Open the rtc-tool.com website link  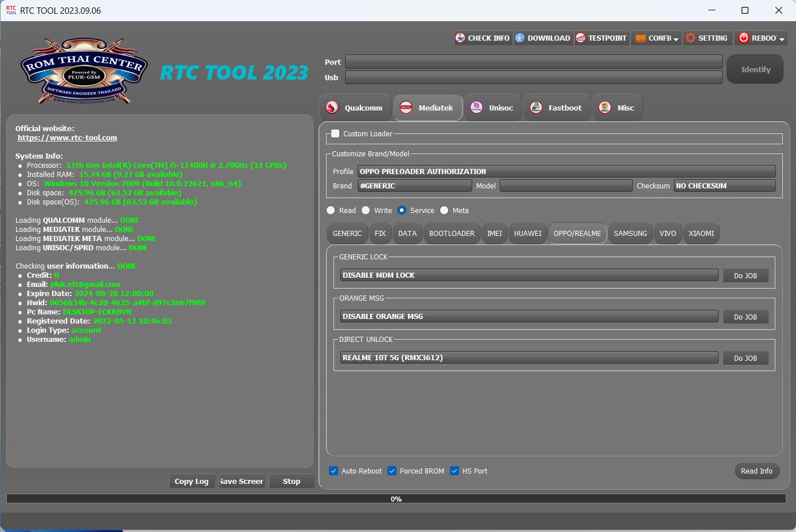(67, 137)
